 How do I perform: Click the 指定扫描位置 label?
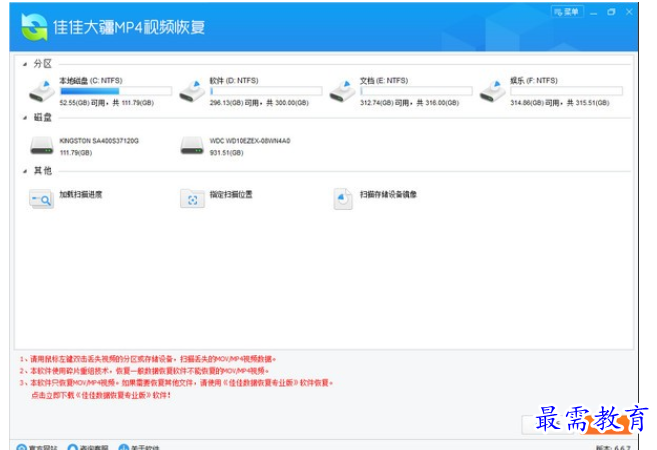[x=231, y=194]
